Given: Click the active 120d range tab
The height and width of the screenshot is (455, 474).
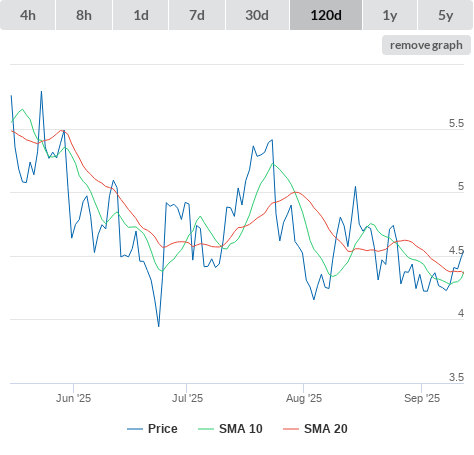Looking at the screenshot, I should point(326,15).
